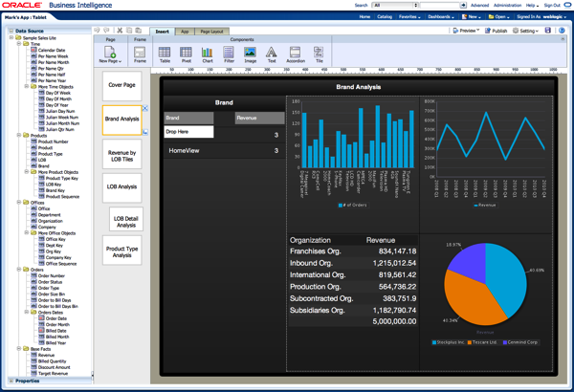The height and width of the screenshot is (392, 574).
Task: Open the Administration link
Action: pyautogui.click(x=507, y=5)
